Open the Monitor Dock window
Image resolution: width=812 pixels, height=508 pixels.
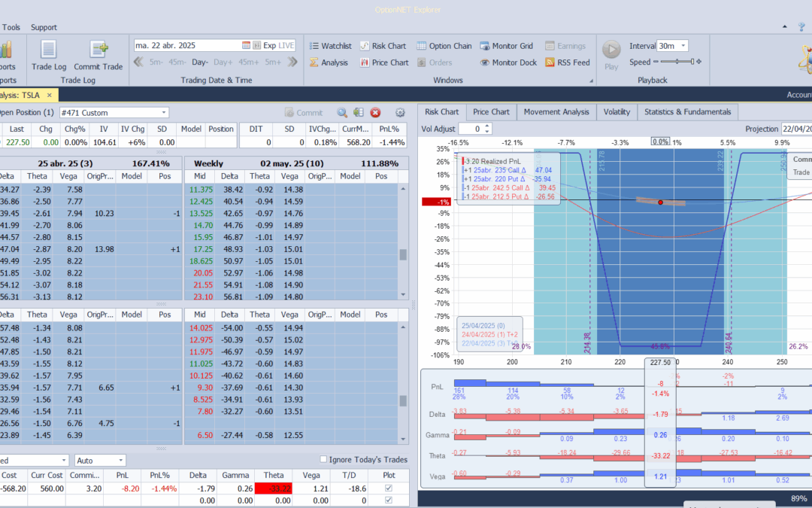(x=507, y=62)
